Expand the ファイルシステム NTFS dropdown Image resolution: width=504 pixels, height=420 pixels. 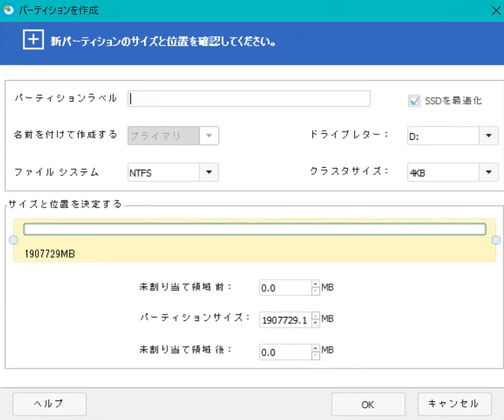point(208,172)
